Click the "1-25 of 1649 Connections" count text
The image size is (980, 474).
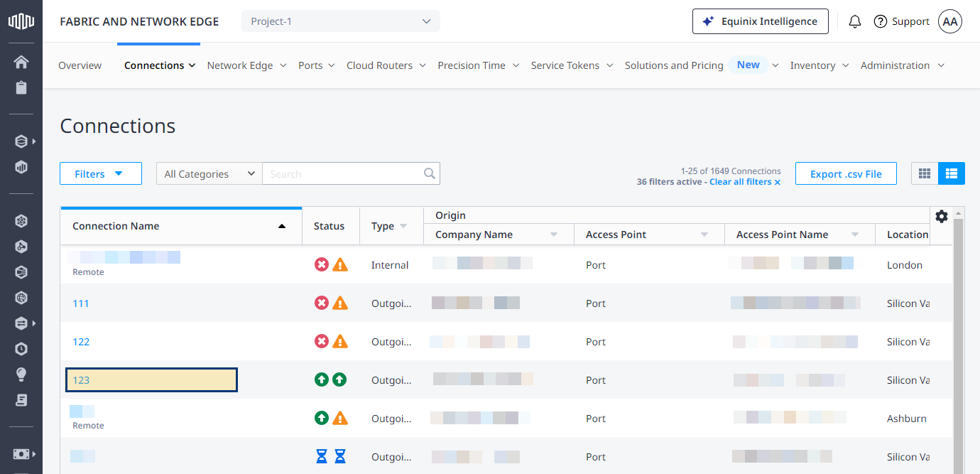[x=731, y=171]
